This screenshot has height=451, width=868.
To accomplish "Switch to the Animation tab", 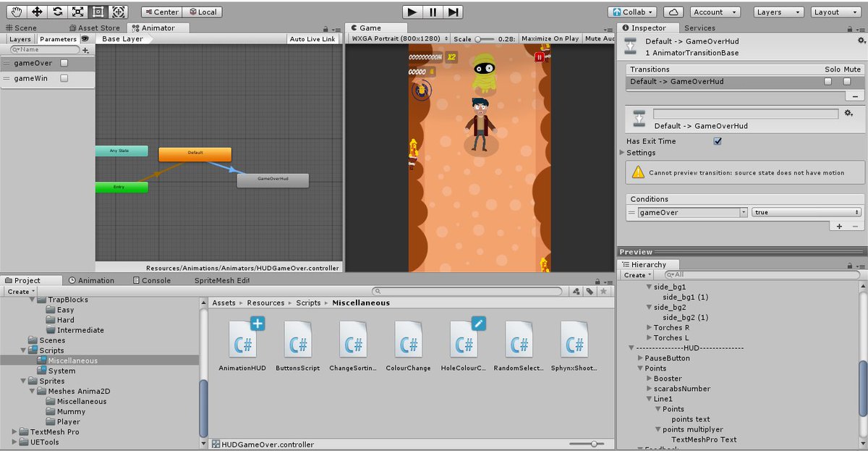I will click(x=91, y=280).
